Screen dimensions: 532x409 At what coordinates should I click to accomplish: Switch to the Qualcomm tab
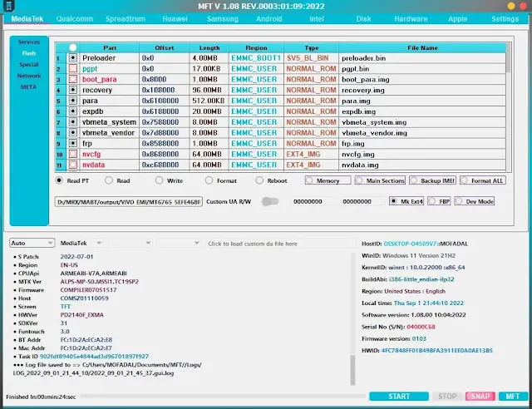[75, 19]
